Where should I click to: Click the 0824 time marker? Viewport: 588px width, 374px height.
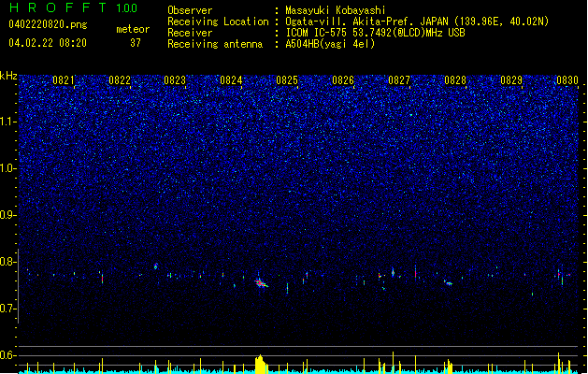(231, 80)
